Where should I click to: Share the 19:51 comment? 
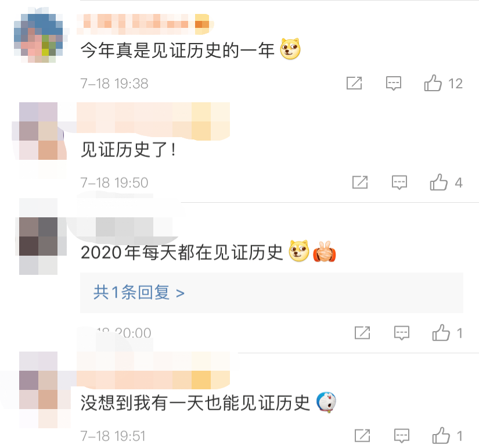click(362, 435)
